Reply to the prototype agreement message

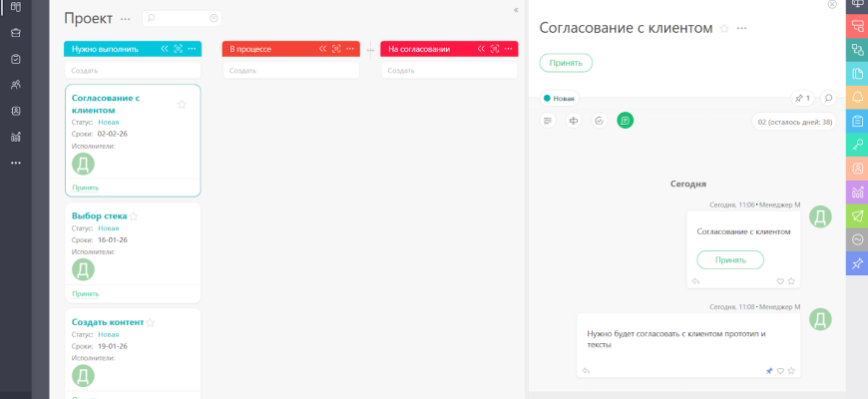pyautogui.click(x=587, y=370)
